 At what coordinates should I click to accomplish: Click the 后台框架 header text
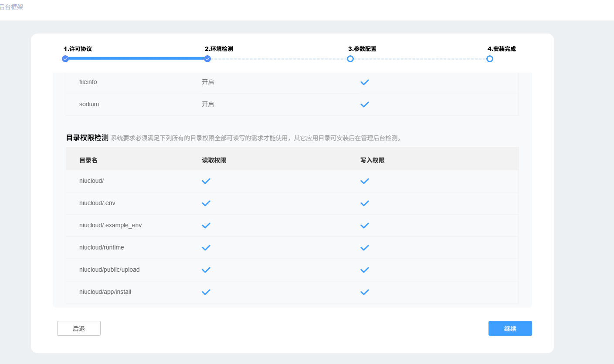coord(11,7)
